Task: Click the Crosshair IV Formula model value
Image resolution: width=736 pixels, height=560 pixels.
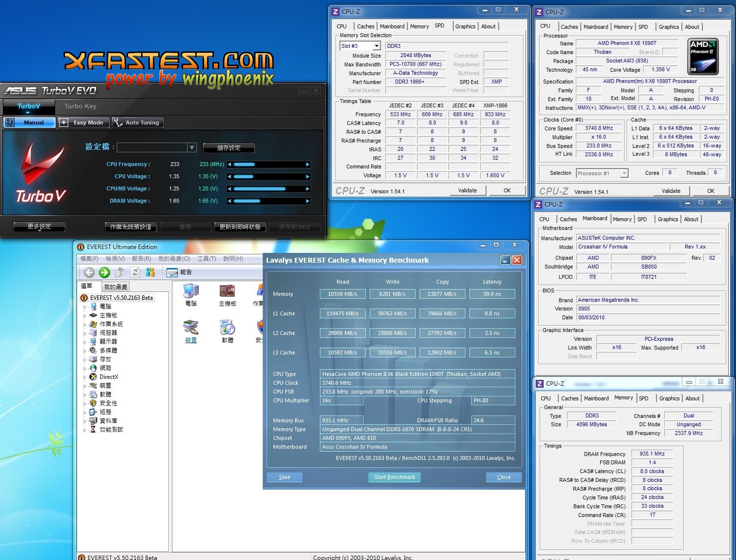Action: (622, 247)
